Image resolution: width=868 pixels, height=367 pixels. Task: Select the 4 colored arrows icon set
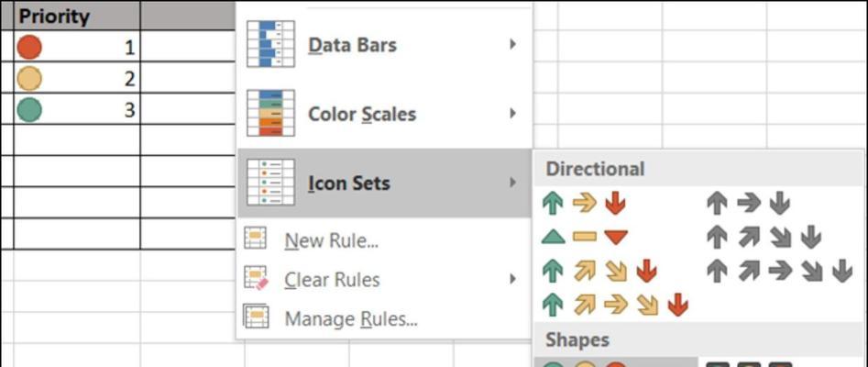[599, 271]
